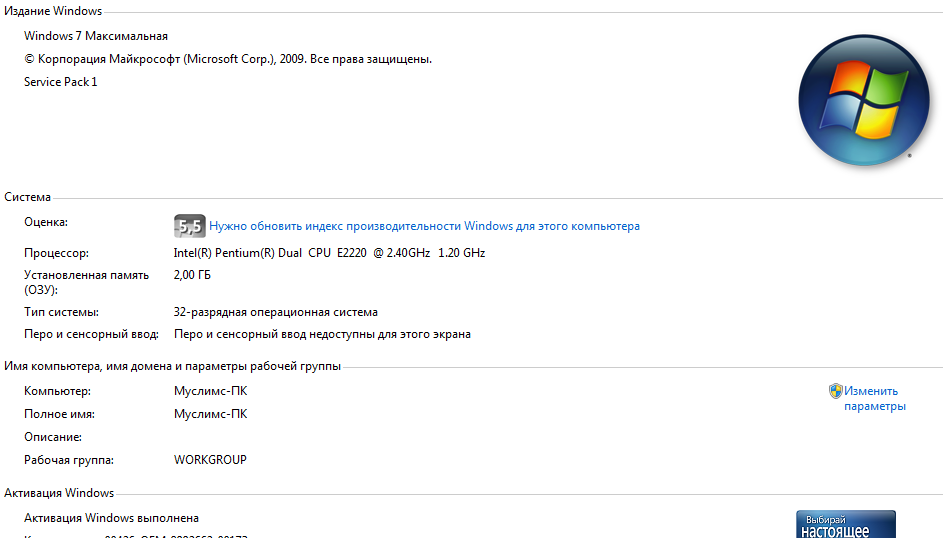
Task: Click the WORKGROUP workgroup value
Action: (x=210, y=460)
